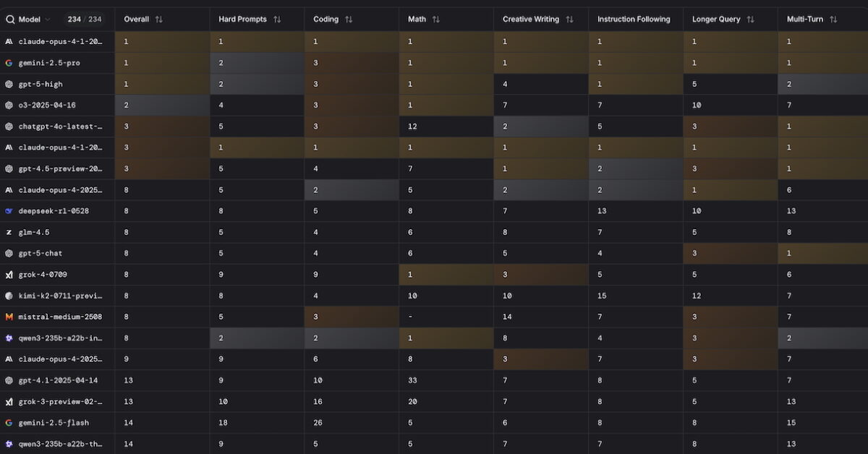Image resolution: width=868 pixels, height=454 pixels.
Task: Click Longer Query rank 12 for kimi-k2
Action: point(697,296)
